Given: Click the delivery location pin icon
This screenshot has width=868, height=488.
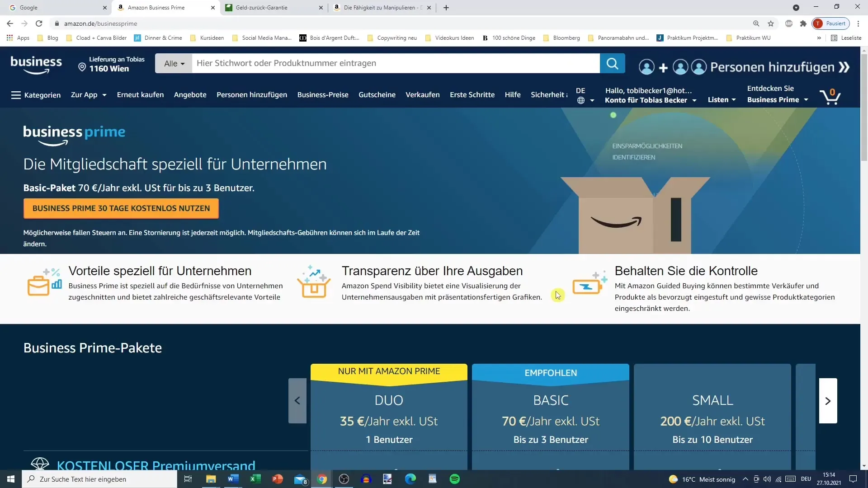Looking at the screenshot, I should pyautogui.click(x=82, y=67).
